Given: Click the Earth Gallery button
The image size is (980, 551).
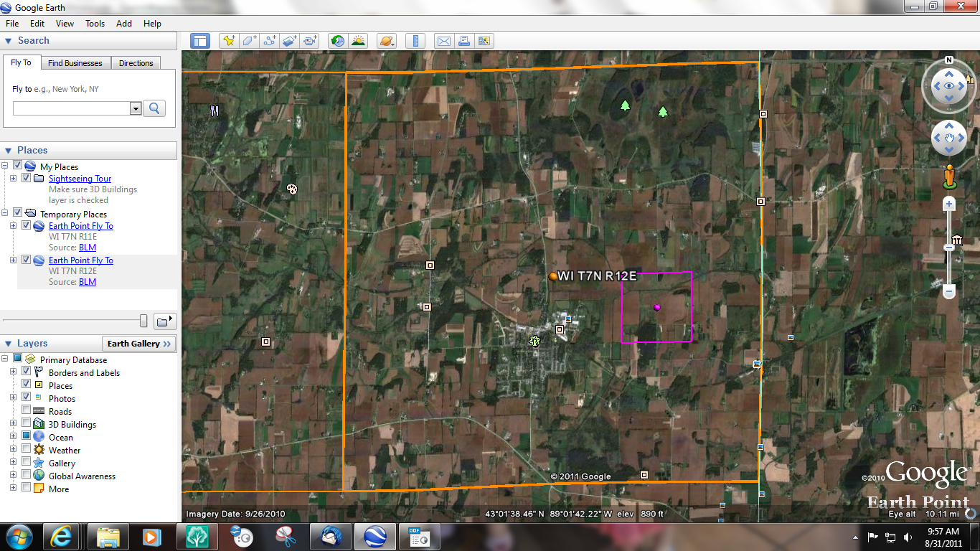Looking at the screenshot, I should pos(138,344).
